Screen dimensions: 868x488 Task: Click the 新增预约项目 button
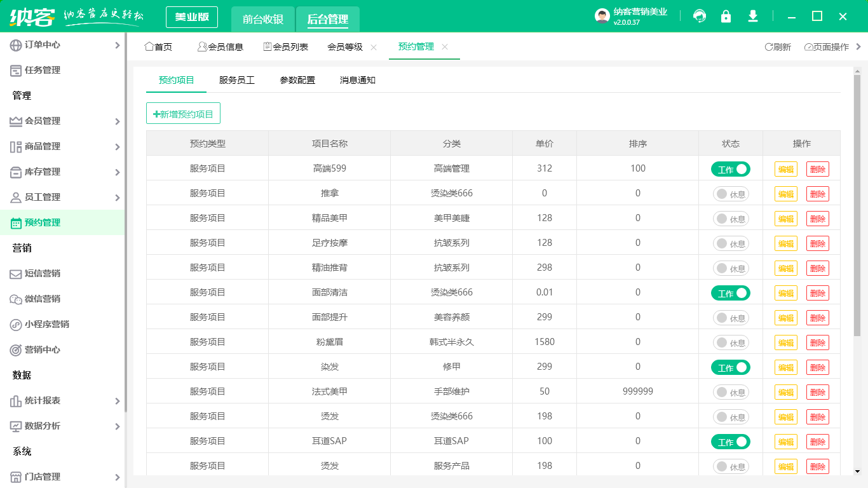[183, 113]
